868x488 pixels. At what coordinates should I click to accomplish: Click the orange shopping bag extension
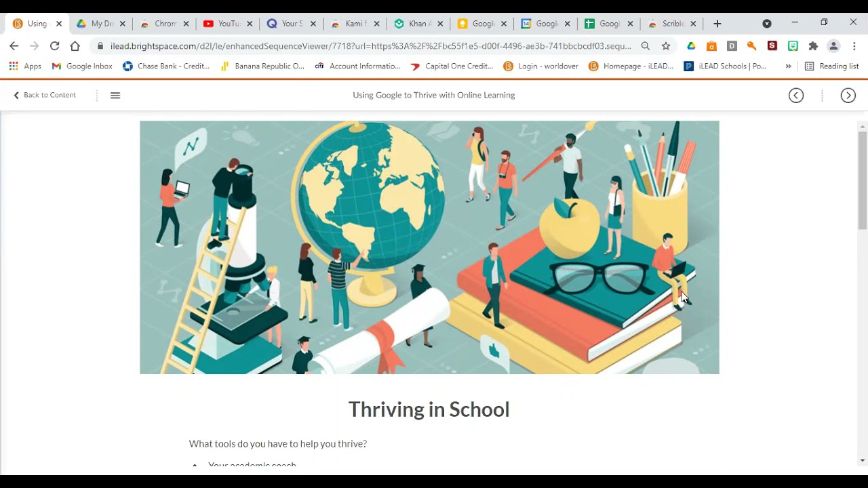tap(711, 46)
